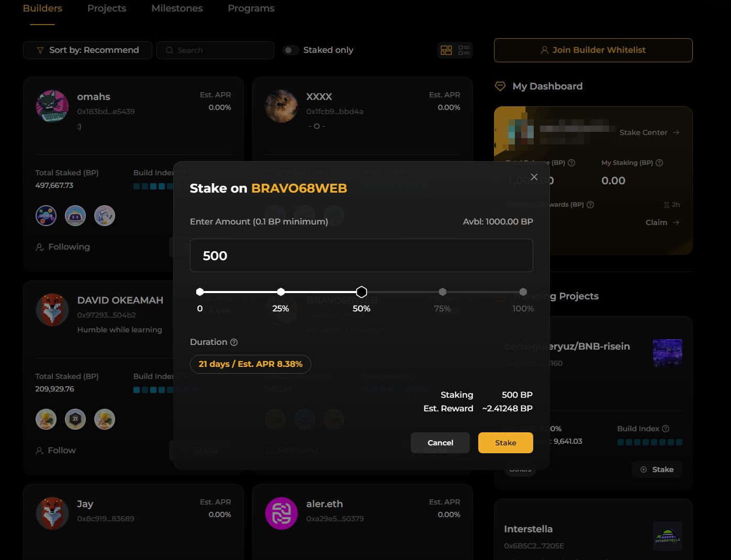The image size is (731, 560).
Task: Click the Claim rewards link
Action: tap(662, 222)
